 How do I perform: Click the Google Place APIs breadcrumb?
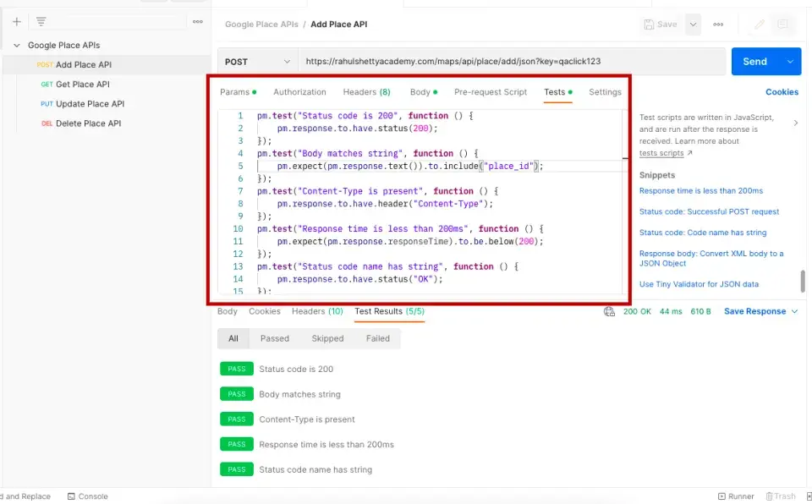point(261,25)
